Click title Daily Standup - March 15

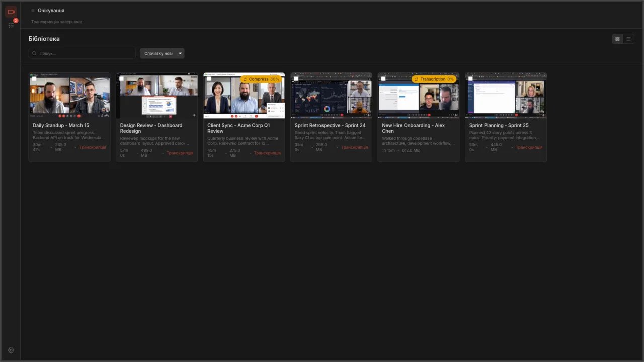tap(61, 125)
